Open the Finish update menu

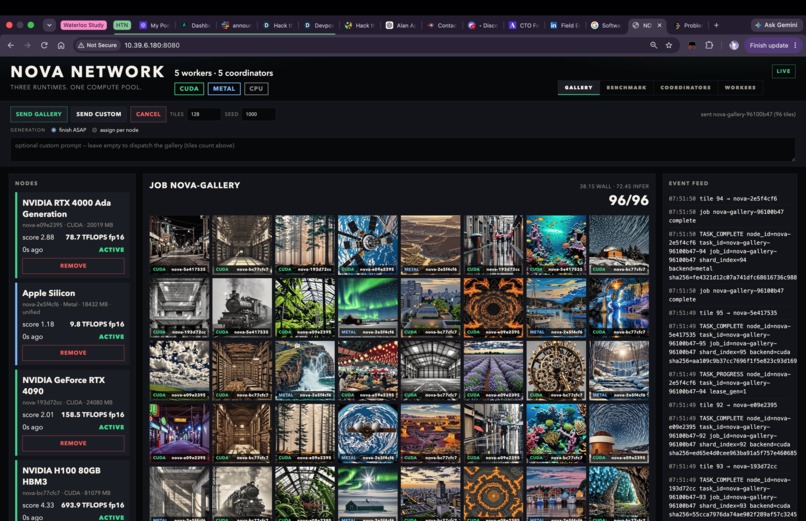pyautogui.click(x=773, y=45)
